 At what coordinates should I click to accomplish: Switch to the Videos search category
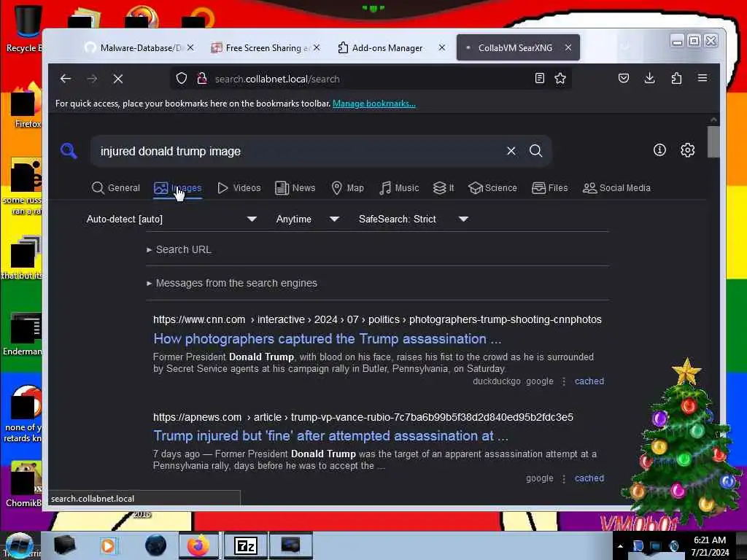pos(239,188)
